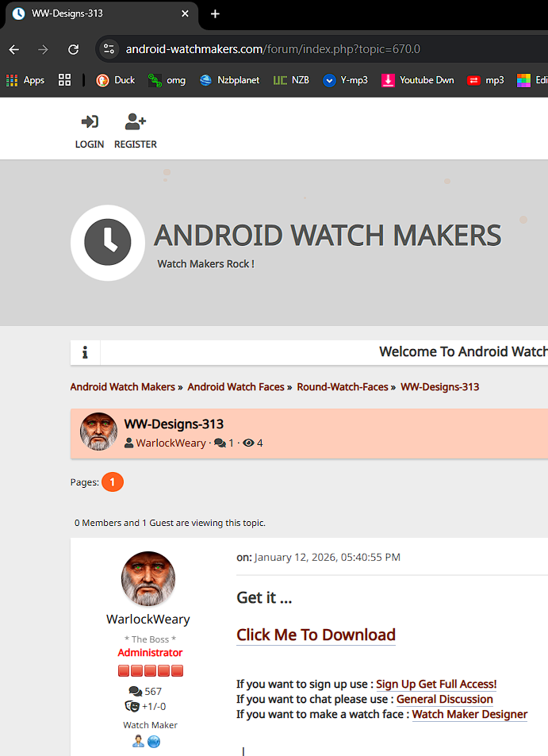
Task: Select page 1 in pagination
Action: [x=113, y=482]
